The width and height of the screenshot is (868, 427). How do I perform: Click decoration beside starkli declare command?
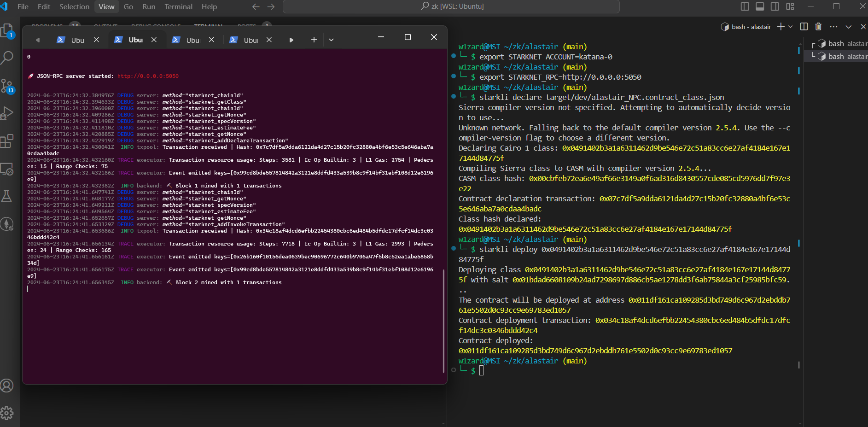(454, 96)
